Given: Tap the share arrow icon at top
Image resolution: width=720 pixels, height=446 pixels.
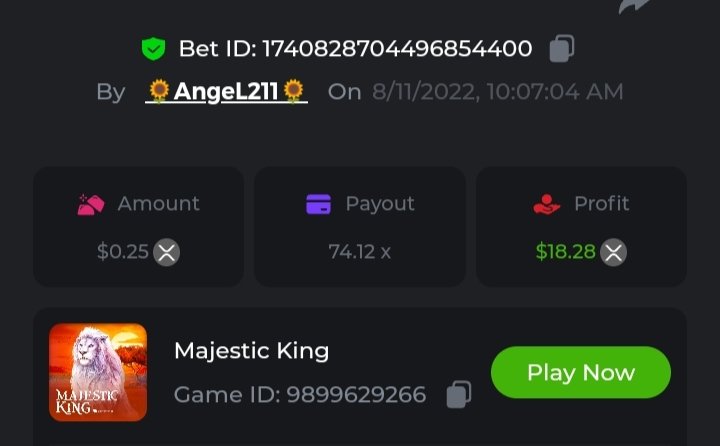Looking at the screenshot, I should click(x=634, y=6).
